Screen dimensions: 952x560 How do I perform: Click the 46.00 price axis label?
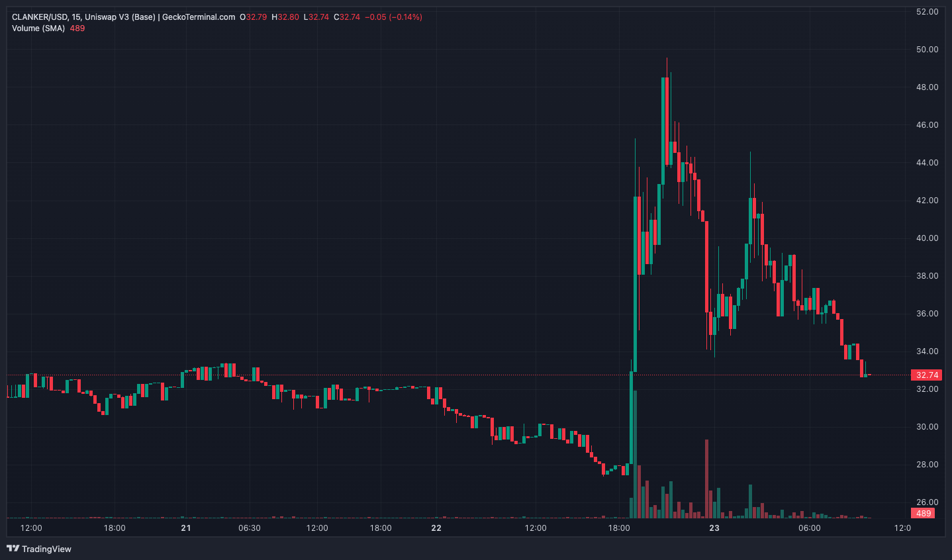(x=927, y=125)
